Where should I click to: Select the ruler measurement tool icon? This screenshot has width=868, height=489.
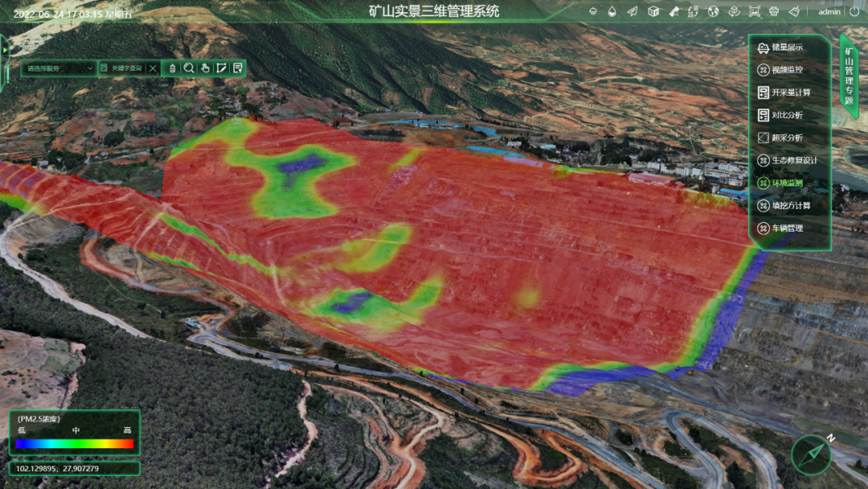pyautogui.click(x=674, y=11)
